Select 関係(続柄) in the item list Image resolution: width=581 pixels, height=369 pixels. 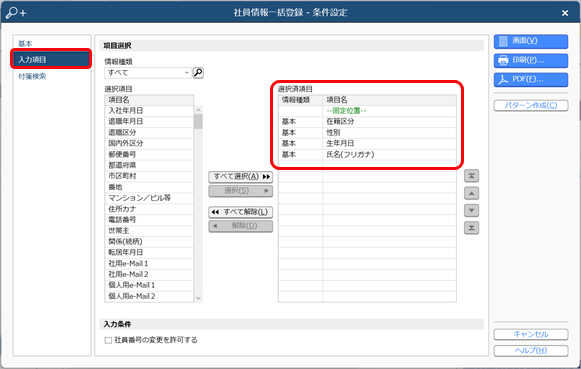(x=149, y=242)
